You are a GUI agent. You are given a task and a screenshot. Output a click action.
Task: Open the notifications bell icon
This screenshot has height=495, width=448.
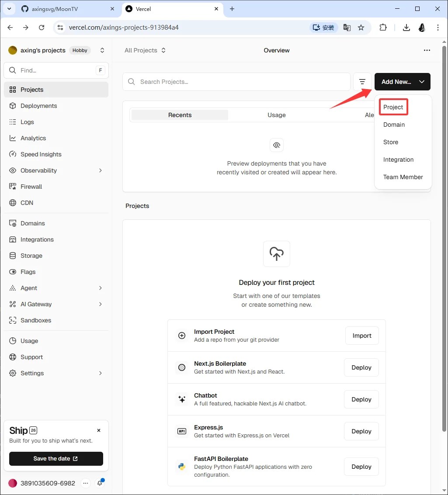click(100, 483)
